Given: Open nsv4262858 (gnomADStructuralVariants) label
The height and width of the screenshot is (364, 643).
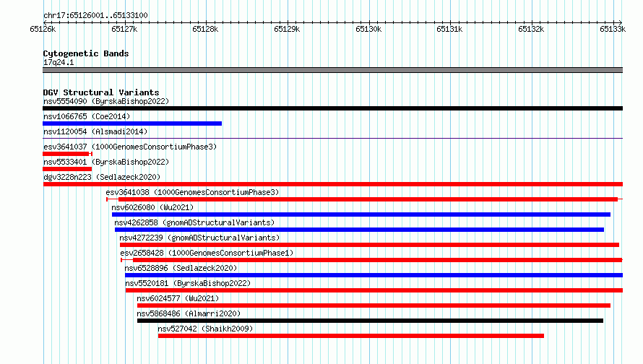Looking at the screenshot, I should 194,222.
